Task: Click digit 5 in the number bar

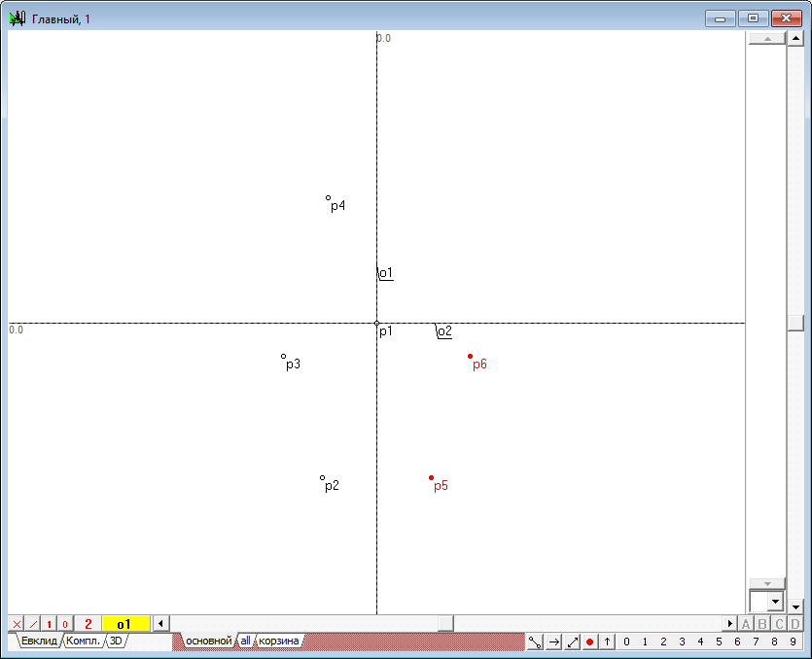Action: 719,642
